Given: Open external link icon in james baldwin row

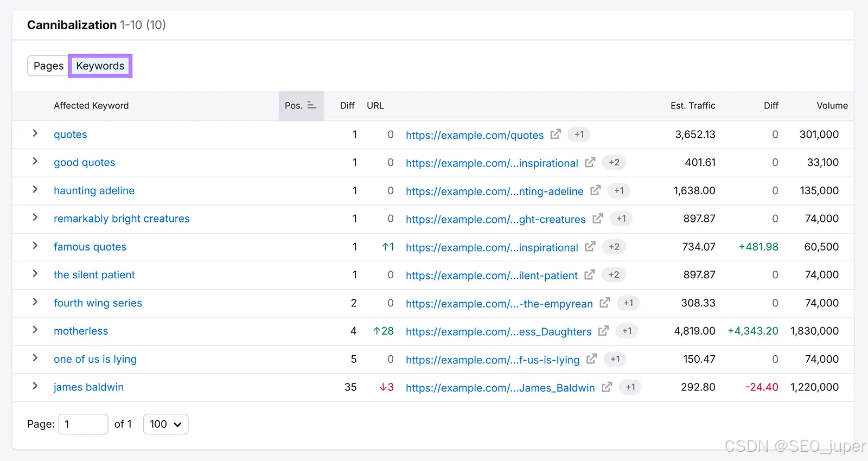Looking at the screenshot, I should pyautogui.click(x=607, y=387).
